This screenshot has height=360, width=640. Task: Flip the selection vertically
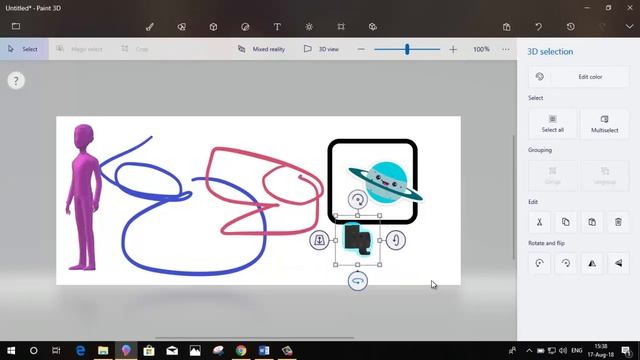[618, 263]
